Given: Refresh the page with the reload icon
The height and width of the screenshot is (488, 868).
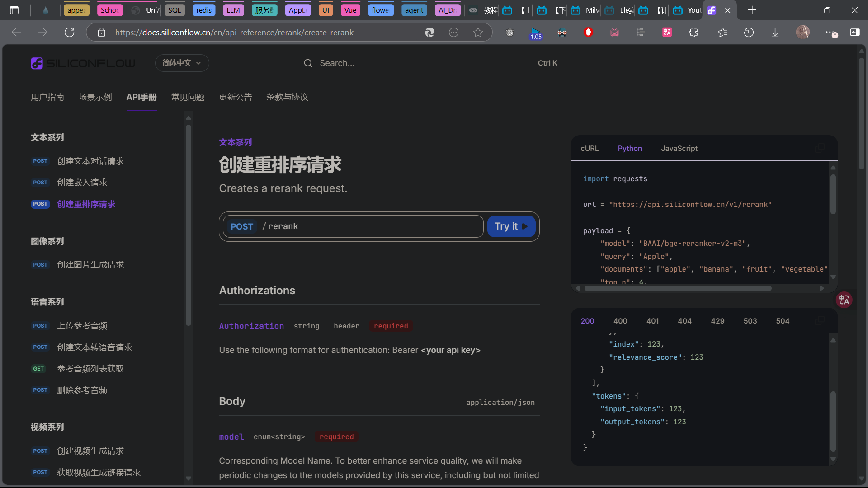Looking at the screenshot, I should 69,32.
